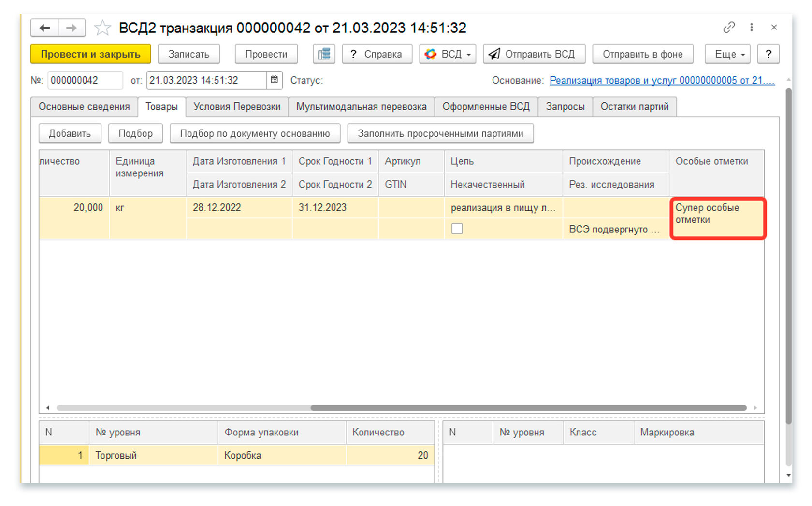
Task: Switch to Оформленные ВСД tab
Action: [x=486, y=107]
